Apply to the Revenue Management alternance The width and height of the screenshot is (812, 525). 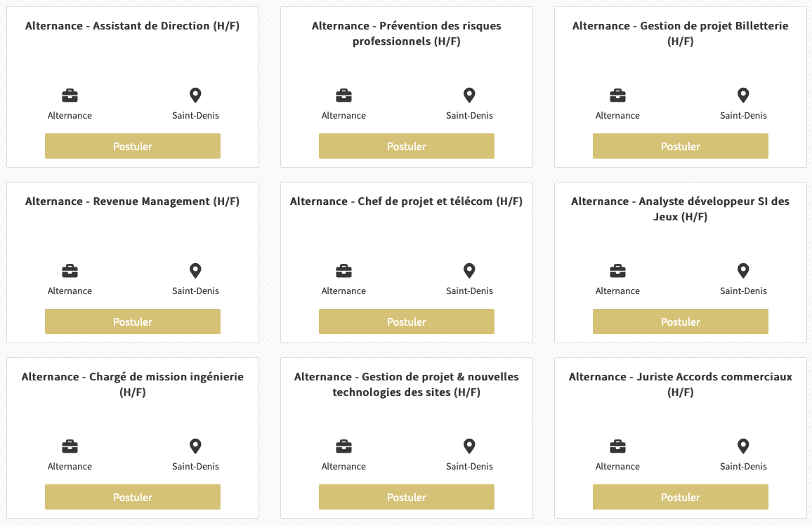(x=133, y=321)
